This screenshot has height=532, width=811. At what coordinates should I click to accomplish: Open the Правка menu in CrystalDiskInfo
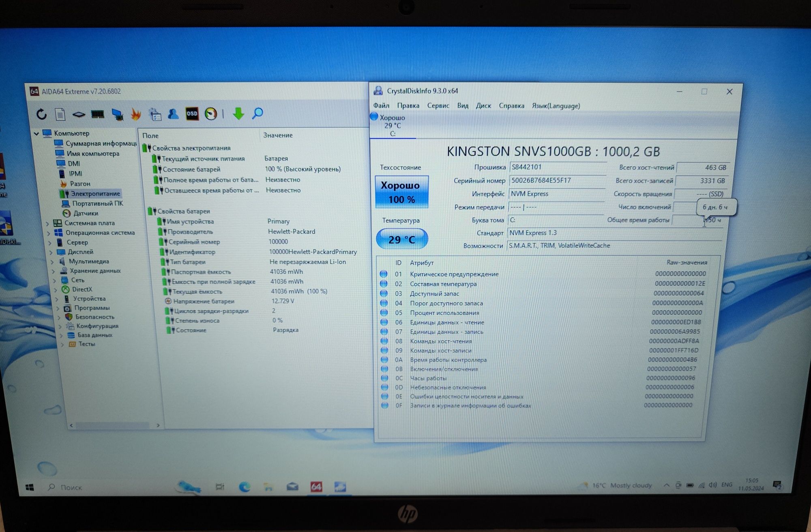(x=408, y=106)
